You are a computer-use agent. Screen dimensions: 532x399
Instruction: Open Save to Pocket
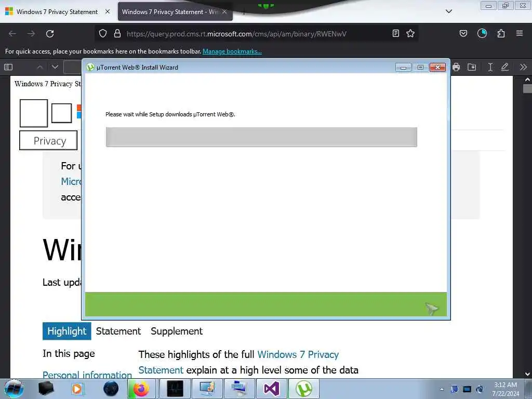tap(463, 33)
